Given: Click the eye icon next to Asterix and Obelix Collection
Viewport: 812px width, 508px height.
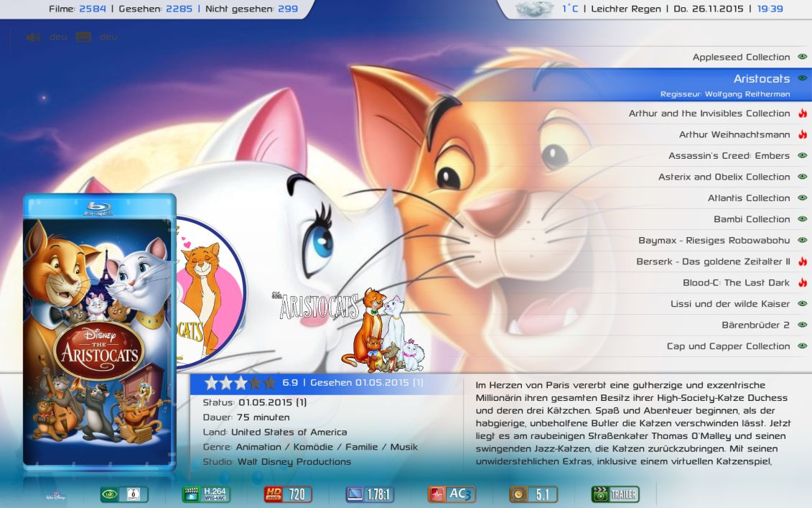Looking at the screenshot, I should tap(802, 177).
